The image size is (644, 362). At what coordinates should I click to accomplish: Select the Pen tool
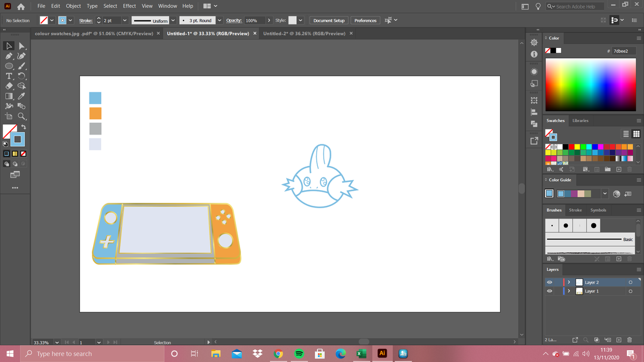pos(9,56)
